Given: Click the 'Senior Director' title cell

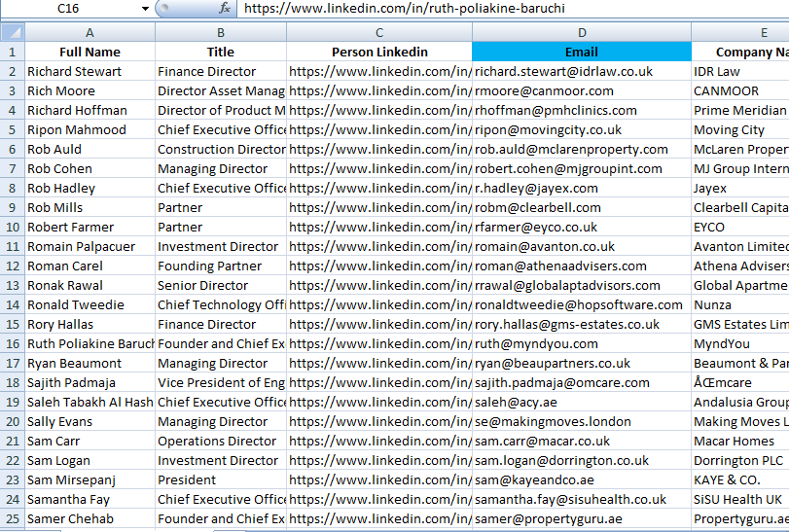Looking at the screenshot, I should point(221,286).
